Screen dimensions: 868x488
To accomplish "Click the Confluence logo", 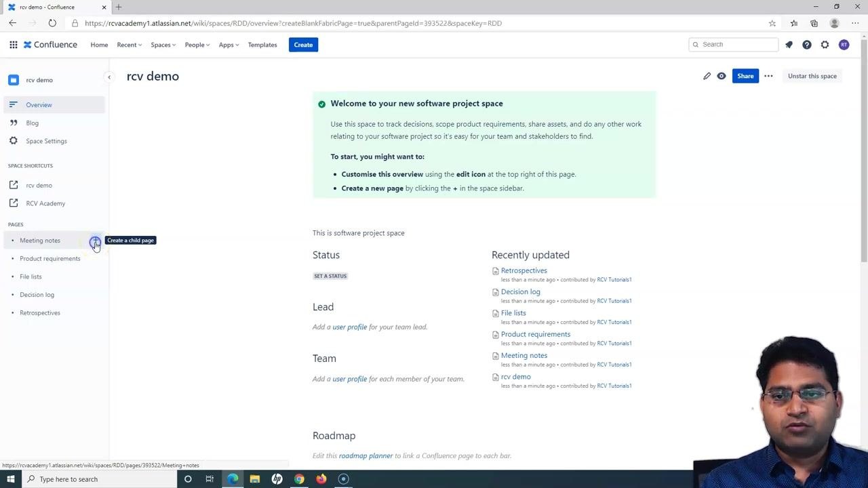I will [51, 45].
